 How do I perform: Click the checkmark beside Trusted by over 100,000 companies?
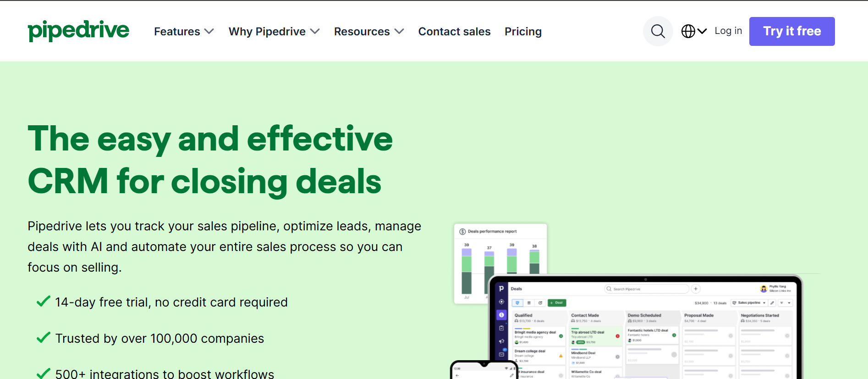click(44, 338)
